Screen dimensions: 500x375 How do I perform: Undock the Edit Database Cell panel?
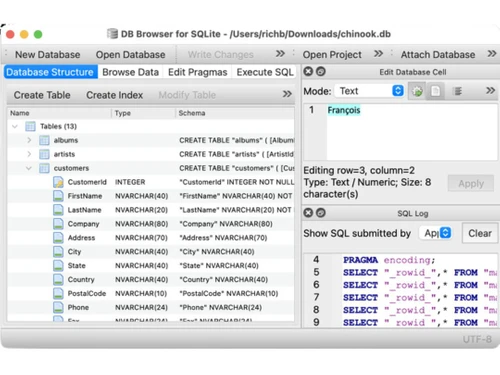point(321,72)
